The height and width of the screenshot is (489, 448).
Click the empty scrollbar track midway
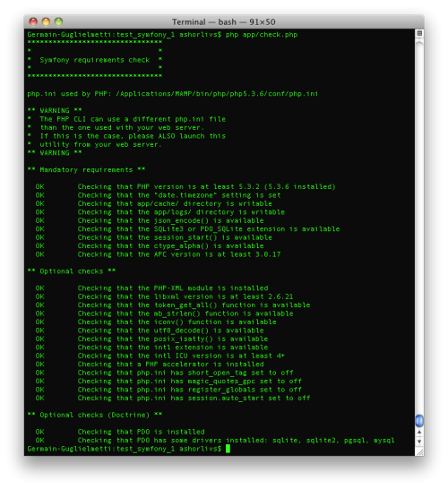[419, 227]
